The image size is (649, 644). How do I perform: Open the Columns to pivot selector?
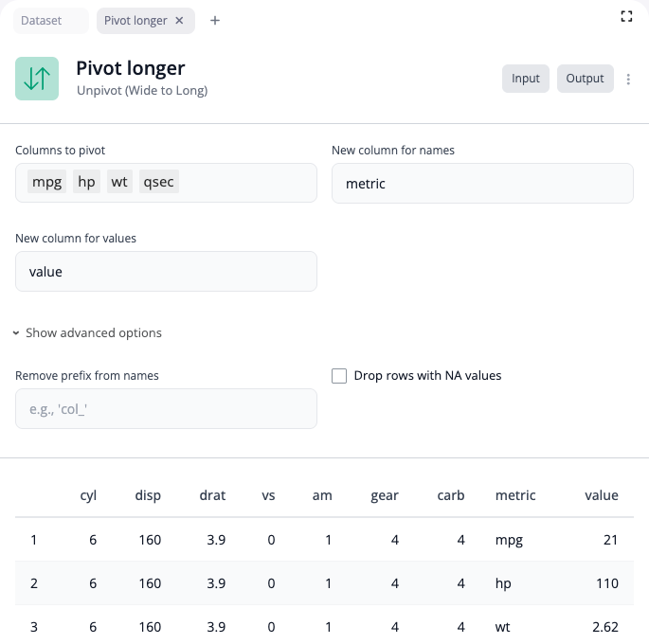(x=246, y=183)
